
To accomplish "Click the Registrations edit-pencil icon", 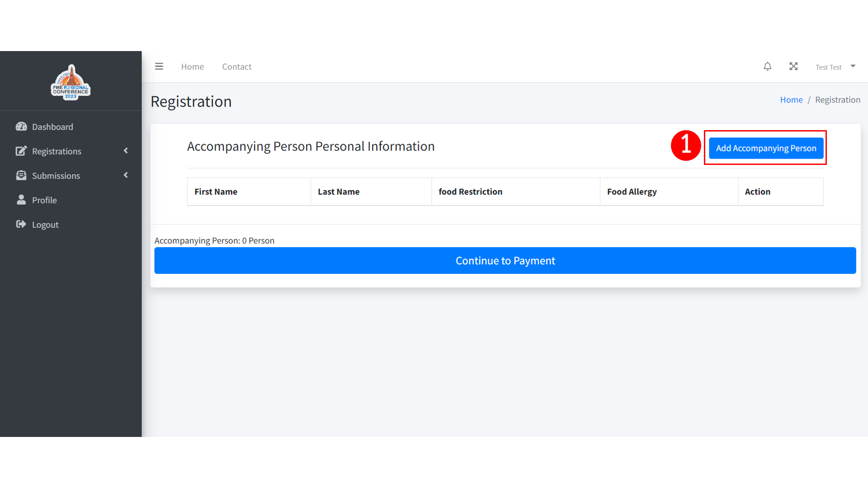I will [x=21, y=151].
